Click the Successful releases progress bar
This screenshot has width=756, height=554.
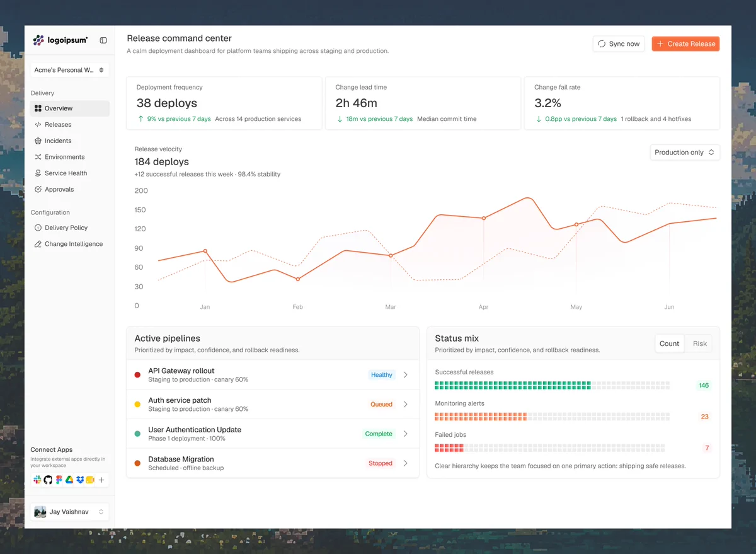point(552,385)
